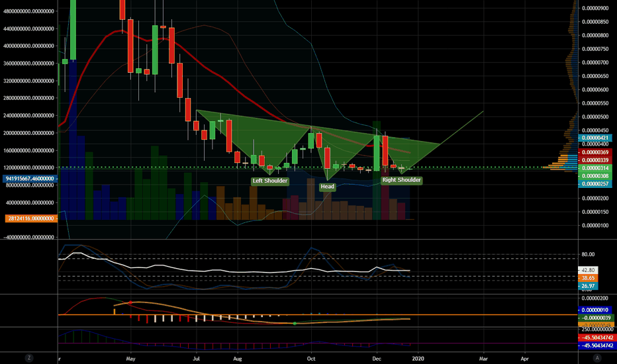Click the 42.80 white indicator value
The width and height of the screenshot is (617, 364).
coord(588,270)
